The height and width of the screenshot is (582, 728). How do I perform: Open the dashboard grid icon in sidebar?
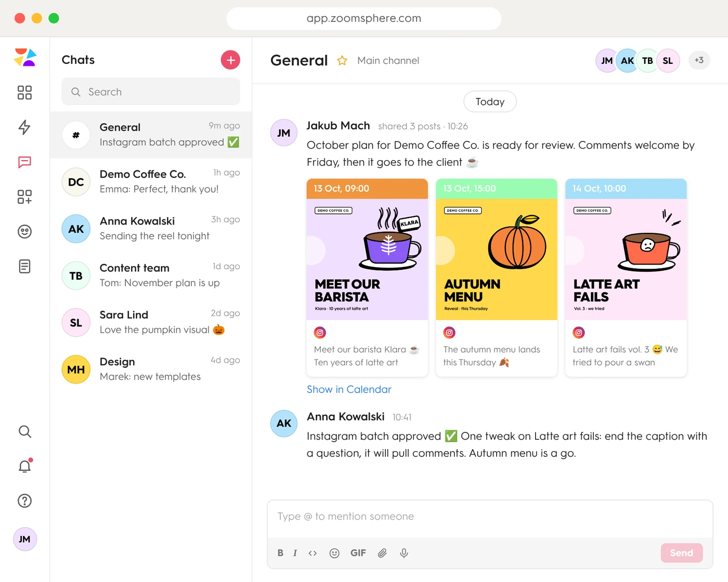coord(24,92)
